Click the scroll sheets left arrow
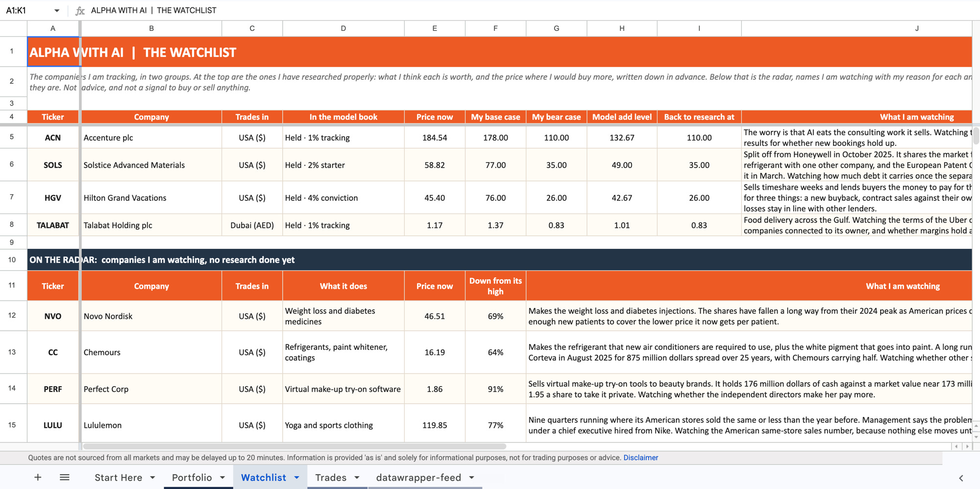Image resolution: width=980 pixels, height=489 pixels. pyautogui.click(x=956, y=446)
